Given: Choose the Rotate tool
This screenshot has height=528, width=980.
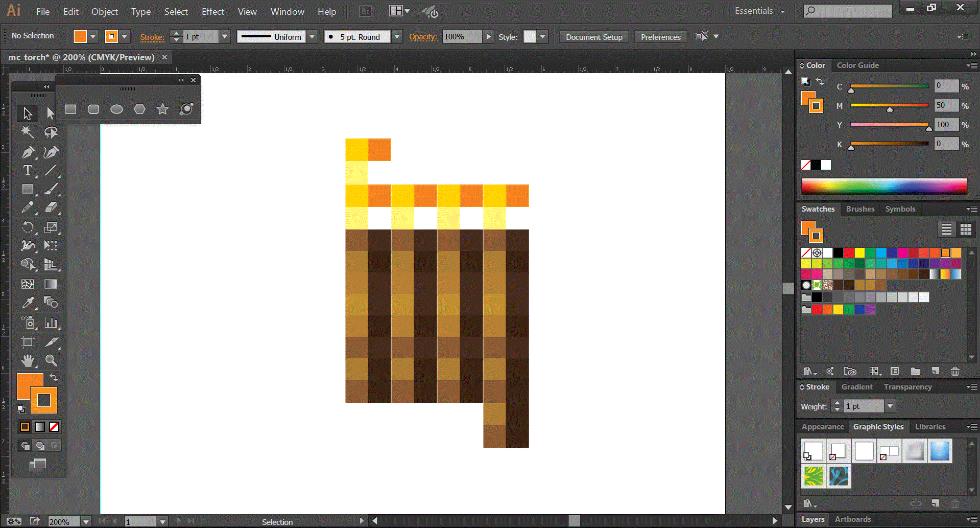Looking at the screenshot, I should (28, 227).
